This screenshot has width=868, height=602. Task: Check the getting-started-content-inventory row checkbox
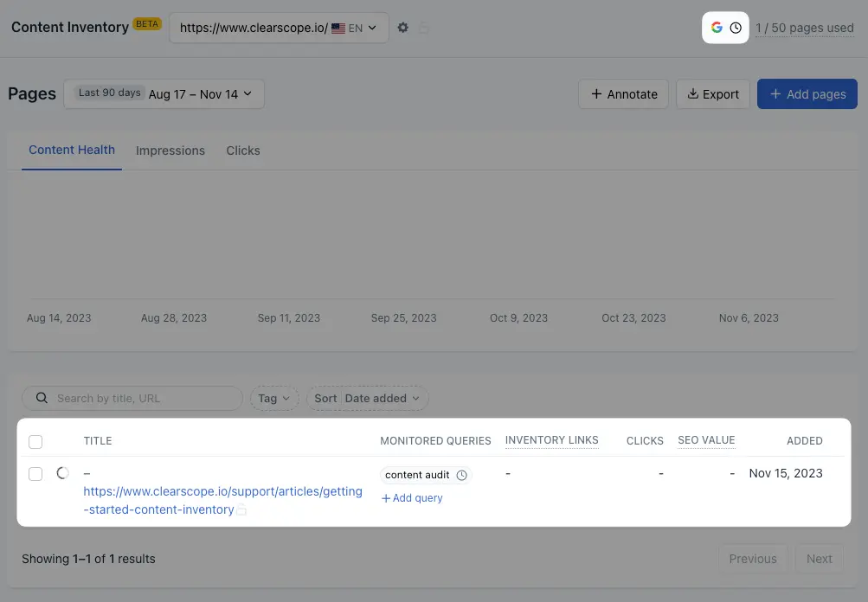click(35, 474)
